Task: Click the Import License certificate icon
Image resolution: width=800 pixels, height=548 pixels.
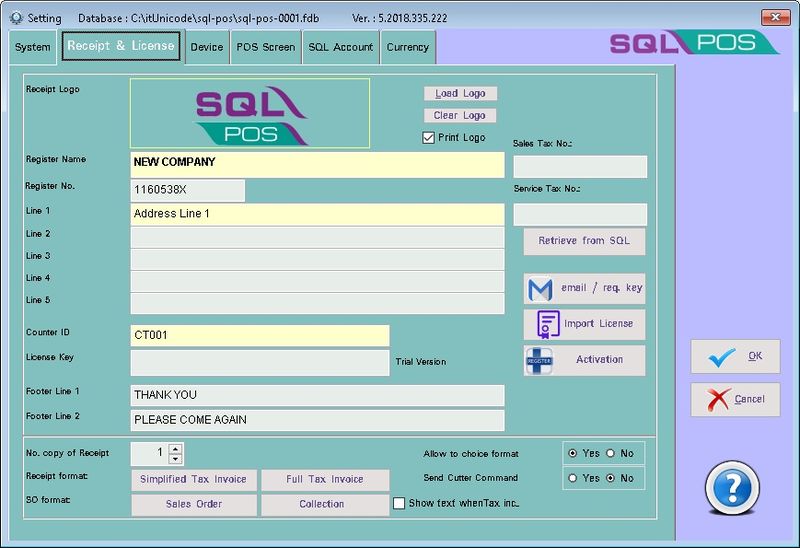Action: (x=547, y=324)
